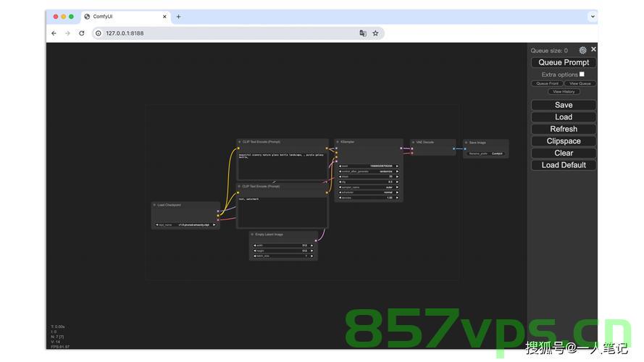Open View Queue
644x362 pixels.
[x=580, y=83]
